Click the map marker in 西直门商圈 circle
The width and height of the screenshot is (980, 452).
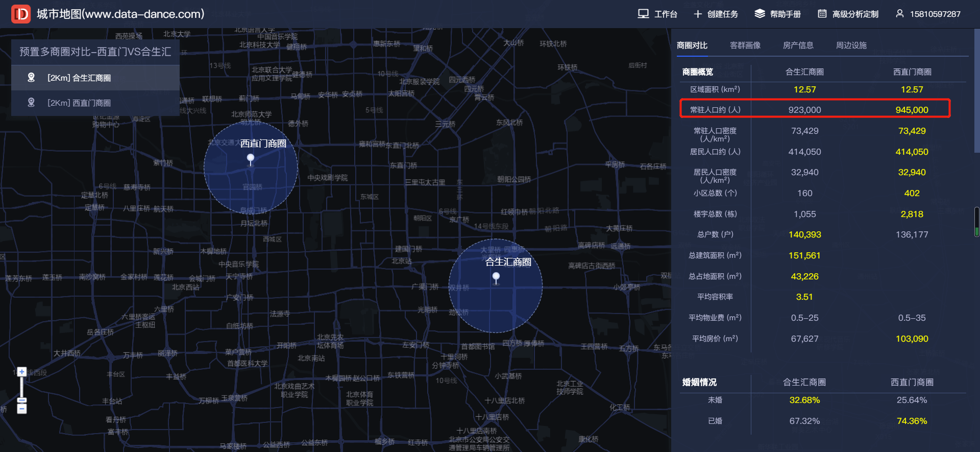[250, 159]
